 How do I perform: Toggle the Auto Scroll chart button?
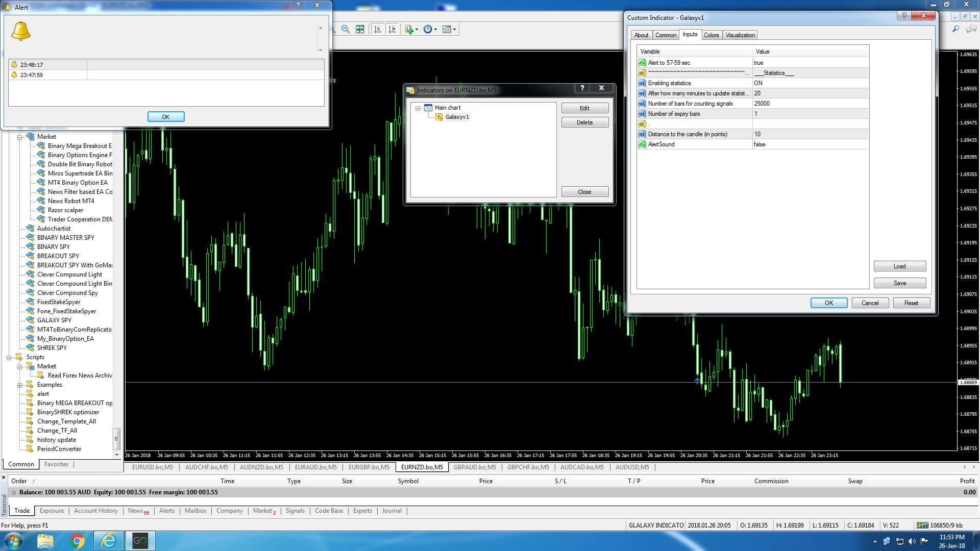[378, 30]
